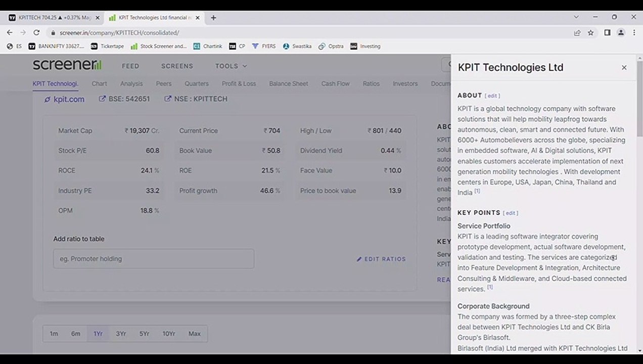This screenshot has height=364, width=643.
Task: Click the Corporate Background heading
Action: pos(493,306)
